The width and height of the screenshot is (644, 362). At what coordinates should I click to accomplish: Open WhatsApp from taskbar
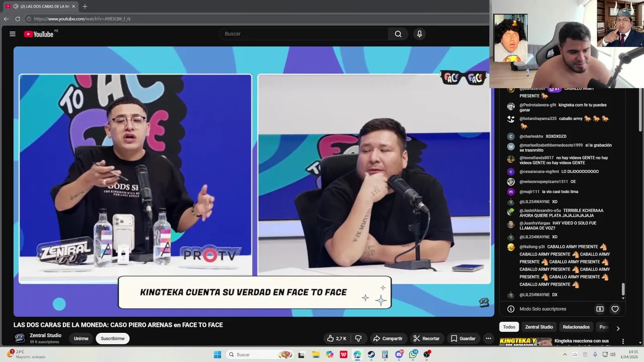click(x=414, y=354)
